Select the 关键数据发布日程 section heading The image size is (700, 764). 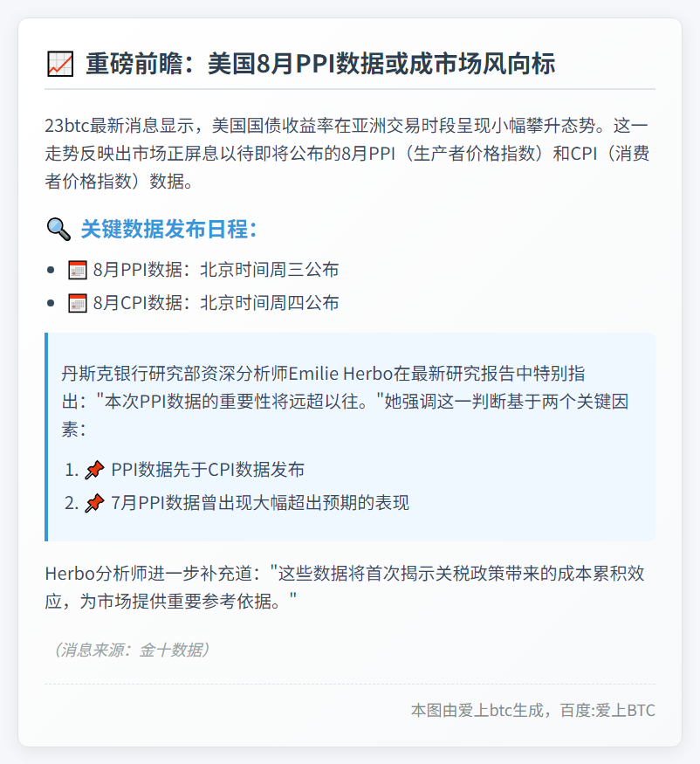pyautogui.click(x=168, y=230)
